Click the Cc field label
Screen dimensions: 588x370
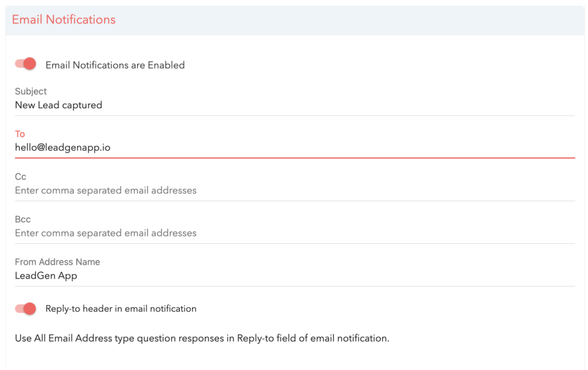(22, 177)
